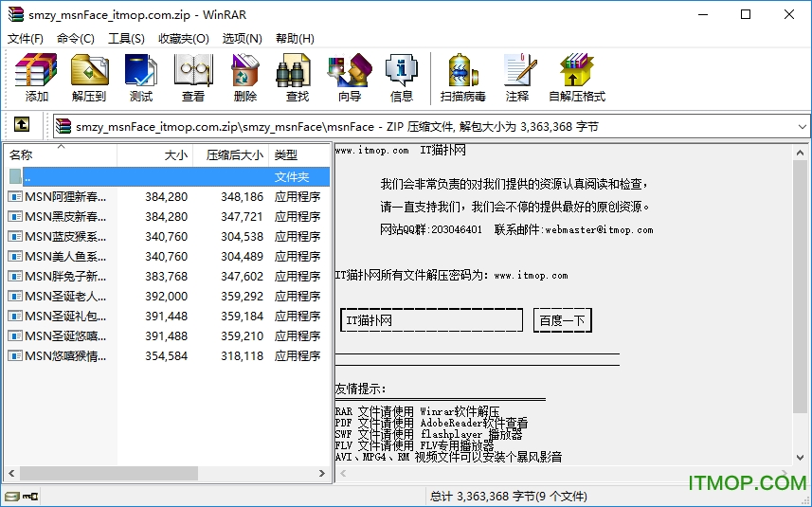Select the MSN圣诞老人 file icon
The height and width of the screenshot is (507, 812).
tap(15, 297)
